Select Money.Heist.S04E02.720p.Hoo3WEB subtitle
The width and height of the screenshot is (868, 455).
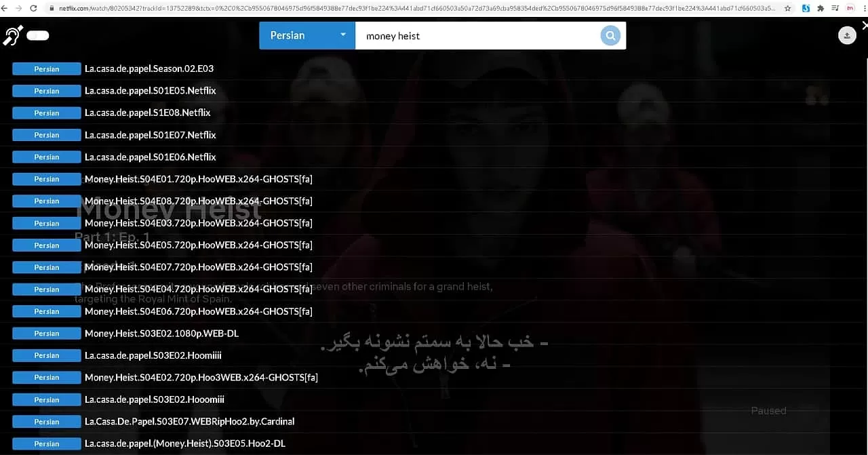(201, 377)
